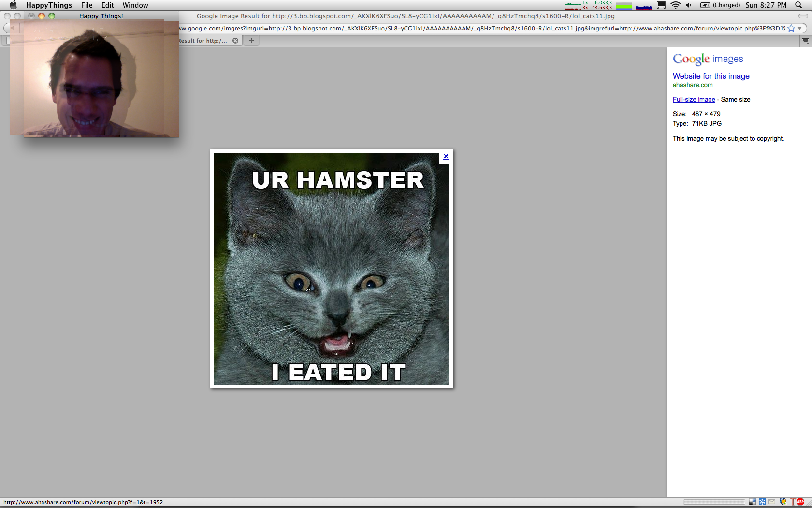The width and height of the screenshot is (812, 508).
Task: Close the image overlay with X box
Action: (446, 156)
